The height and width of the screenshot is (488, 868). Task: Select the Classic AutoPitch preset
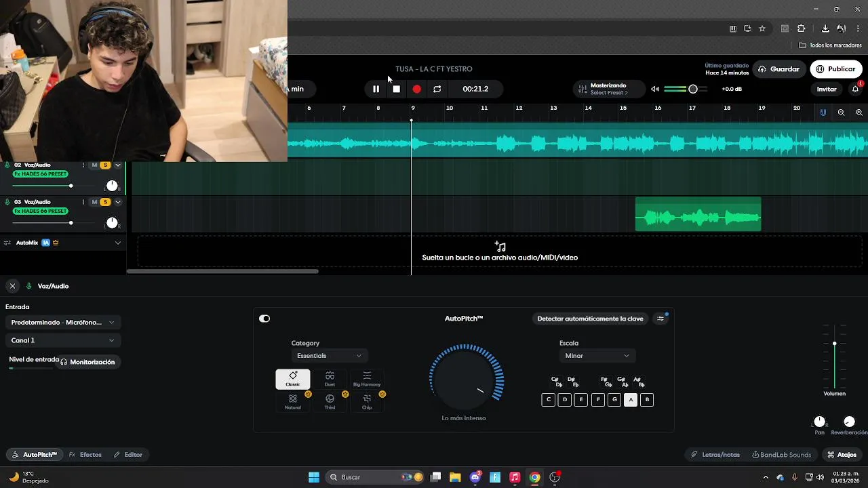293,379
